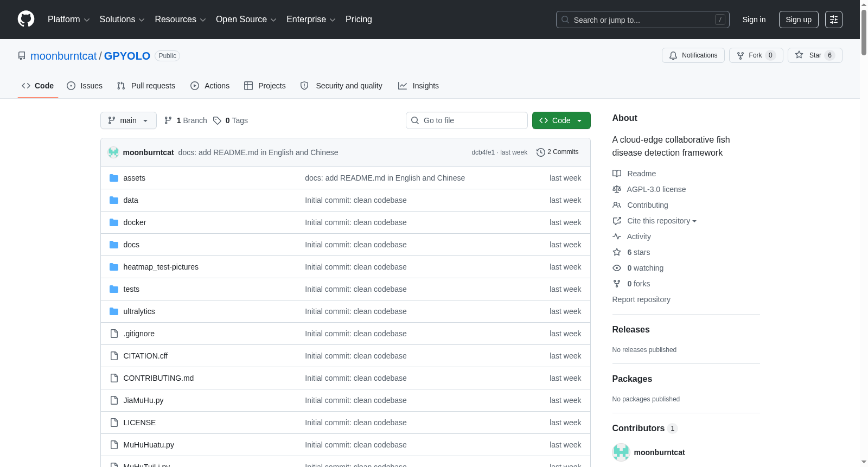Click the repository book icon

[22, 56]
